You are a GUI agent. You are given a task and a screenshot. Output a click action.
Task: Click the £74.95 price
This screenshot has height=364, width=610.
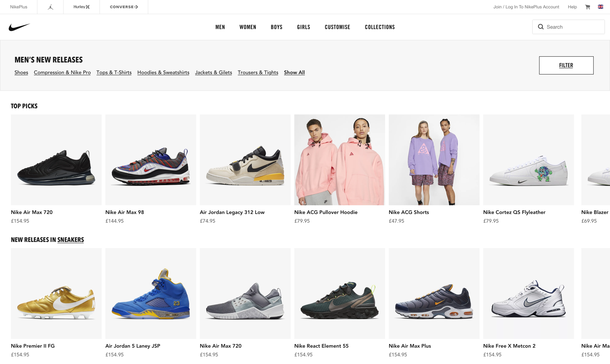click(x=207, y=221)
